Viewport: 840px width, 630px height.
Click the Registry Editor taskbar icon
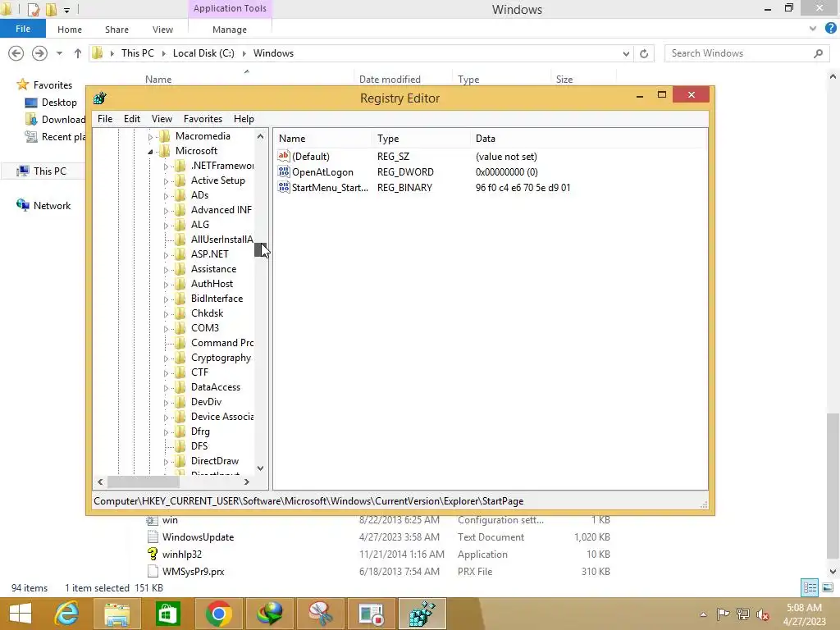pos(422,614)
